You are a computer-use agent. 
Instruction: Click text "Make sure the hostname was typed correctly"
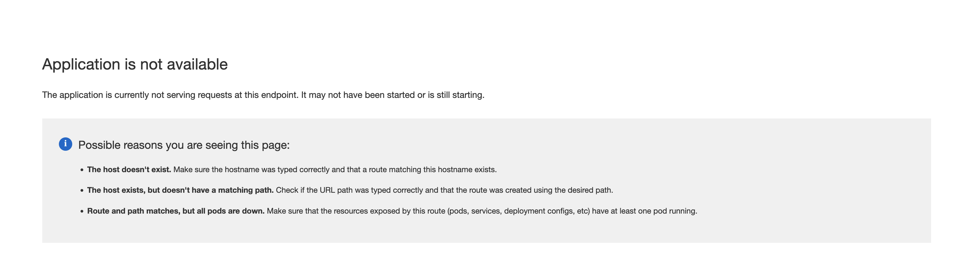tap(251, 170)
